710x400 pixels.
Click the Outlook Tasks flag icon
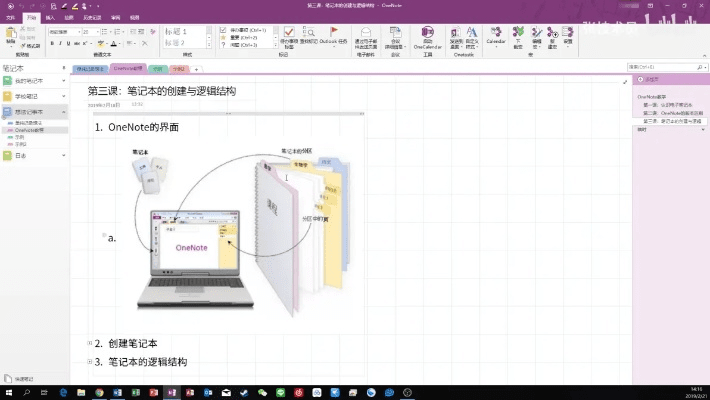pyautogui.click(x=333, y=34)
